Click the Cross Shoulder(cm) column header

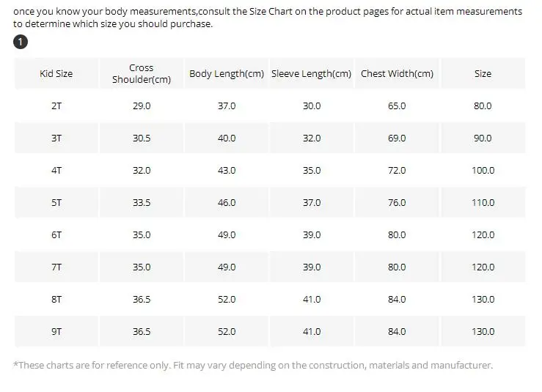[142, 73]
